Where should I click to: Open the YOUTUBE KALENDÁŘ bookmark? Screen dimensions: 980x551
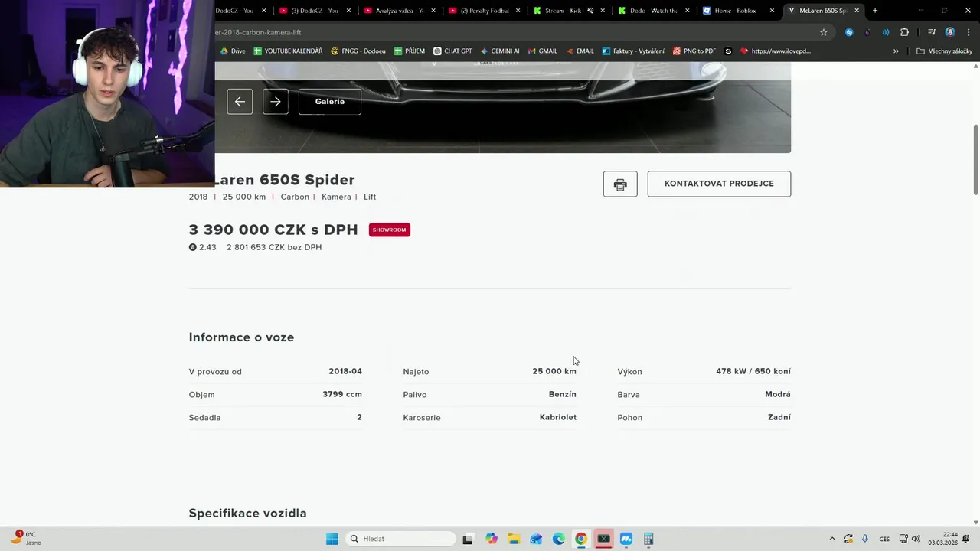(x=288, y=51)
